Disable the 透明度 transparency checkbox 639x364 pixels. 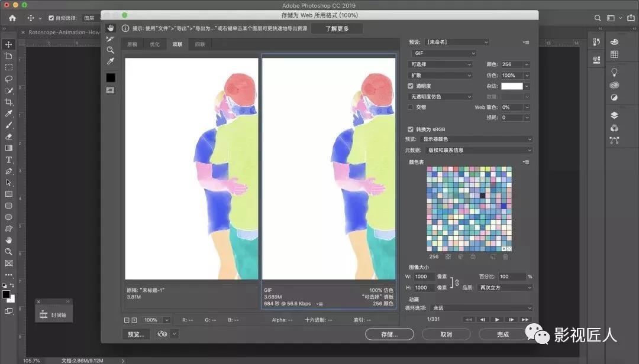point(411,86)
